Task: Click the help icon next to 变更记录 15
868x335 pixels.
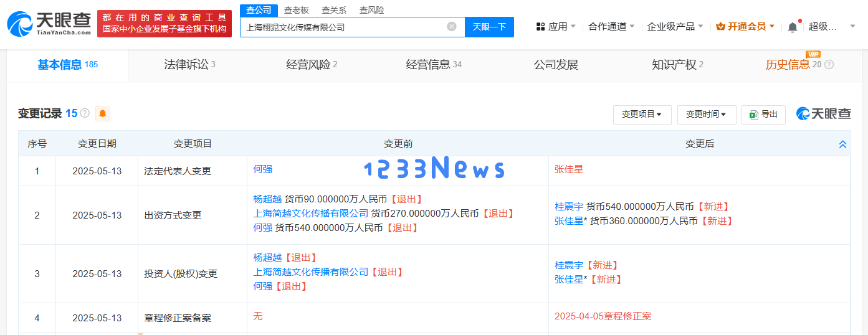Action: 85,113
